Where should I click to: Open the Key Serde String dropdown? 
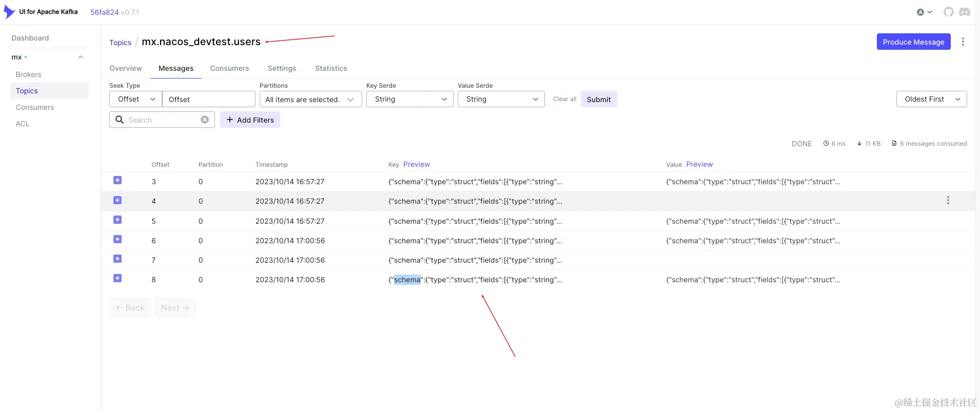[x=410, y=99]
